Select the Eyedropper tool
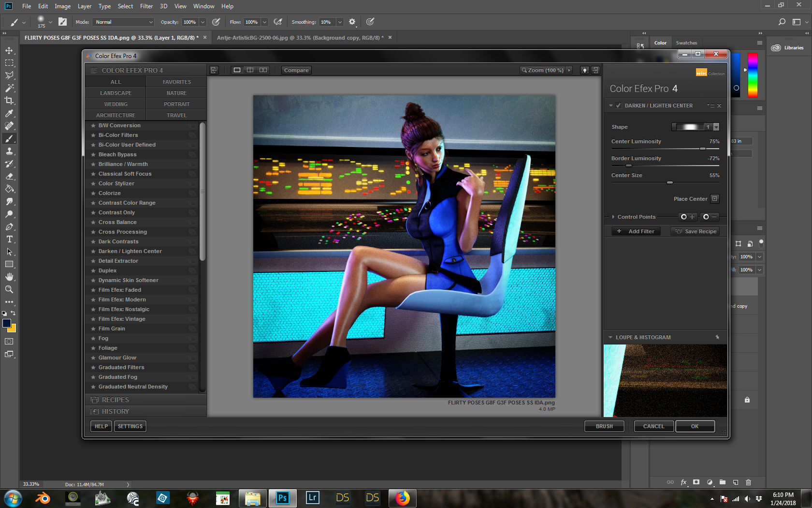Image resolution: width=812 pixels, height=508 pixels. click(x=9, y=113)
